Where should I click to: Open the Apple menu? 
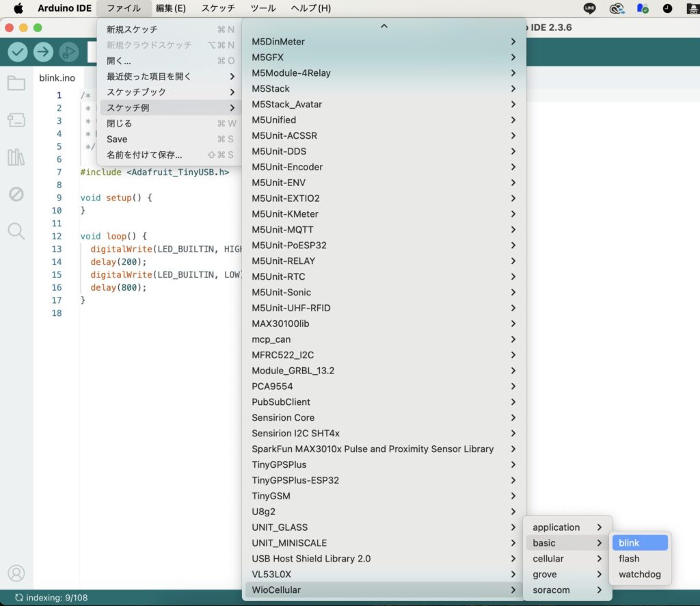point(18,8)
